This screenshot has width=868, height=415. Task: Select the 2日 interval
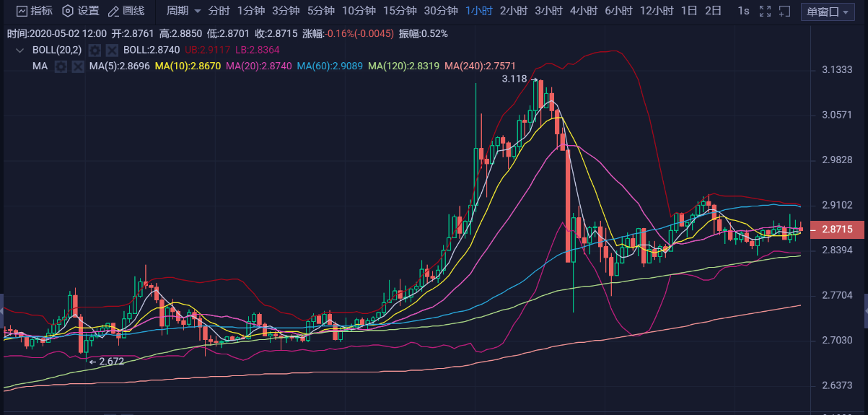click(713, 11)
